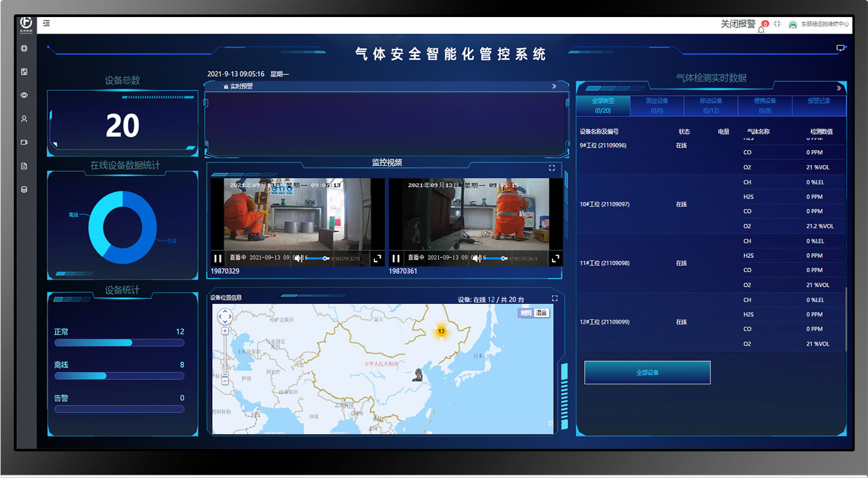Open the database sidebar icon
The height and width of the screenshot is (478, 868).
(x=24, y=189)
